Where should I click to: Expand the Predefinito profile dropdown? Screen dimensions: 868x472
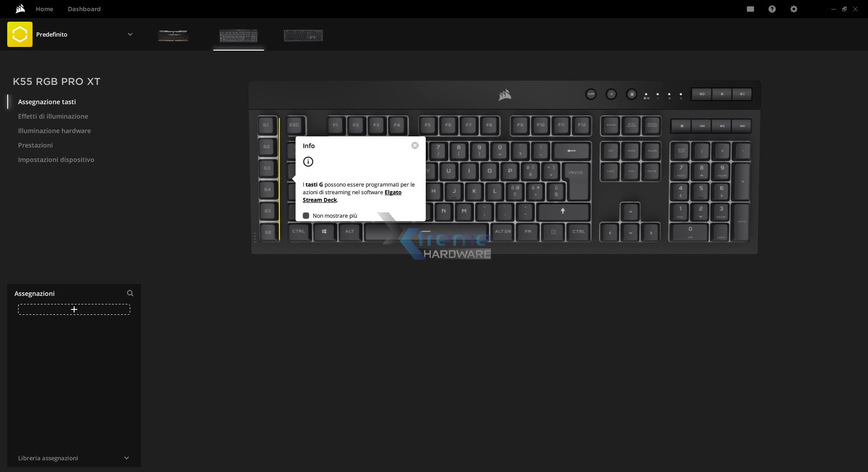tap(130, 34)
